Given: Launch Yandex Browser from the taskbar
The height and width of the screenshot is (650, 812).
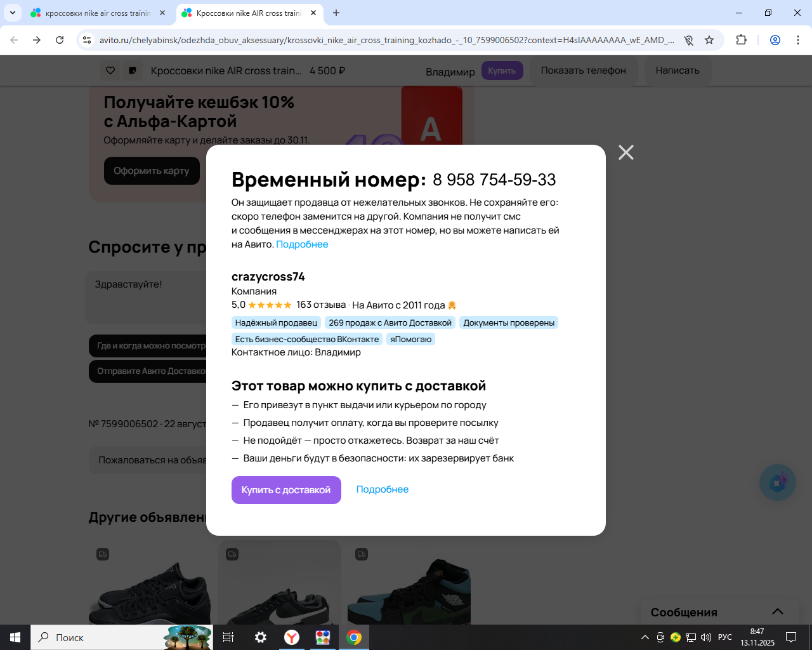Looking at the screenshot, I should (x=292, y=637).
